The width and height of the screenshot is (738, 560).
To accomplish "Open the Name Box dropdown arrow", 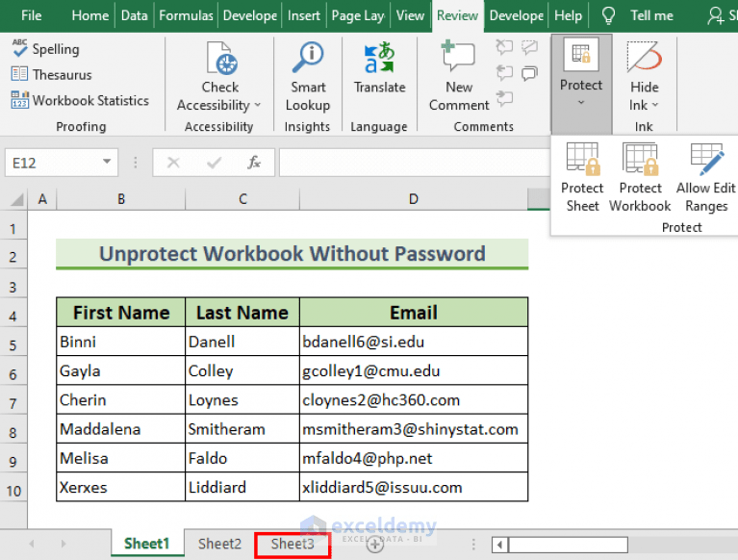I will pos(107,162).
